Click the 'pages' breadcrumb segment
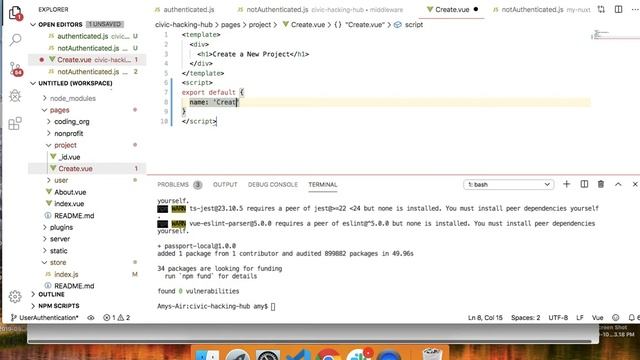640x360 pixels. pyautogui.click(x=231, y=25)
